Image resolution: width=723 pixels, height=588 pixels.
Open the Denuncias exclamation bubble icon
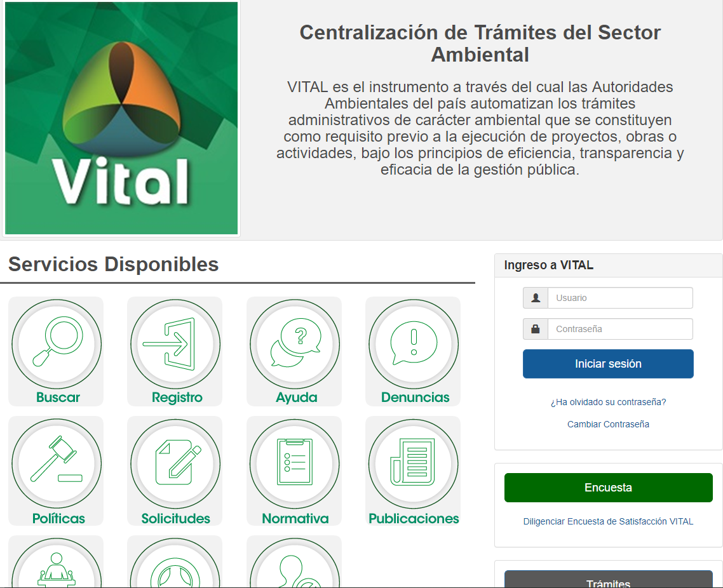[414, 344]
